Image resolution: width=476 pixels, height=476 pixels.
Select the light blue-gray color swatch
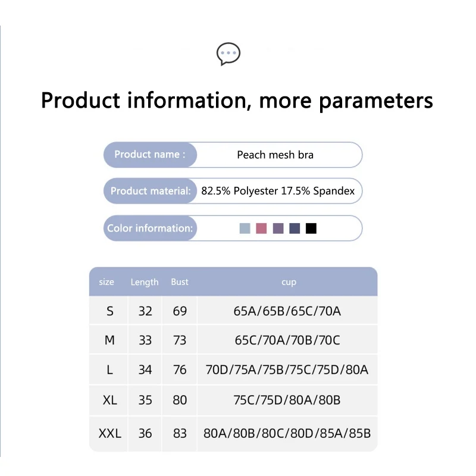click(x=245, y=228)
